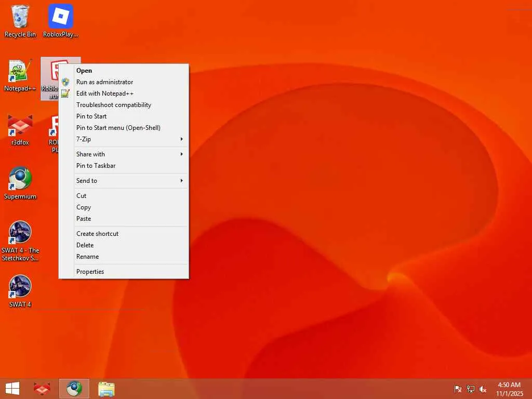Choose Cut in the context menu
The width and height of the screenshot is (532, 399).
(x=124, y=196)
